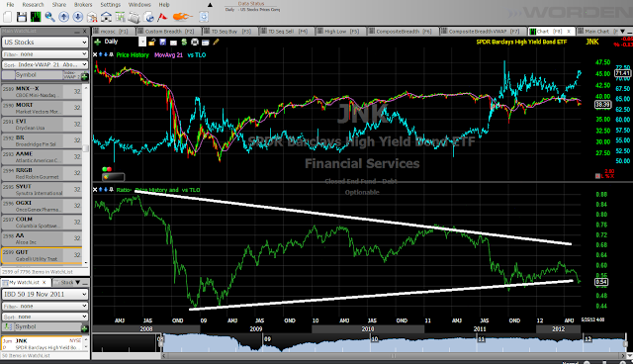Screen dimensions: 633x364
Task: Click the file folders icon in toolbar
Action: [135, 17]
